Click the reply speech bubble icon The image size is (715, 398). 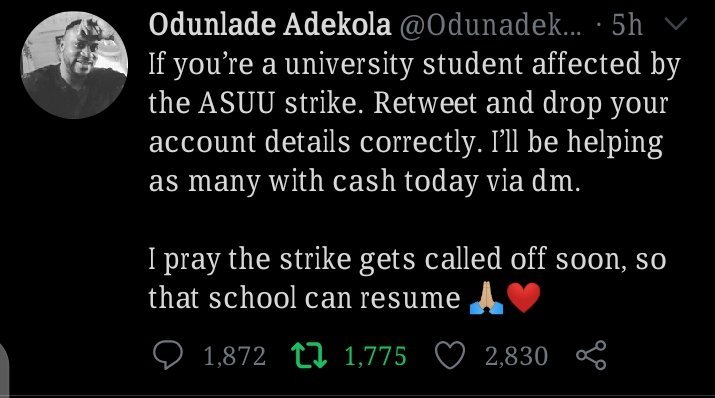pyautogui.click(x=168, y=355)
